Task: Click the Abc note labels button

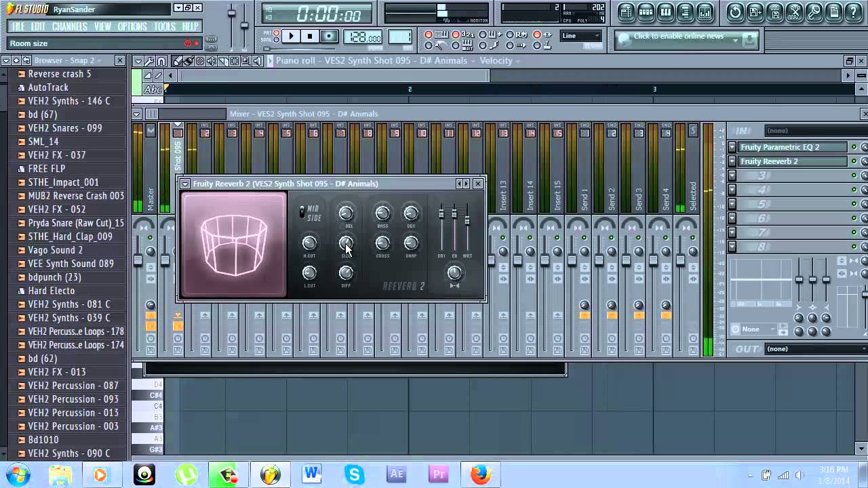Action: pos(153,89)
